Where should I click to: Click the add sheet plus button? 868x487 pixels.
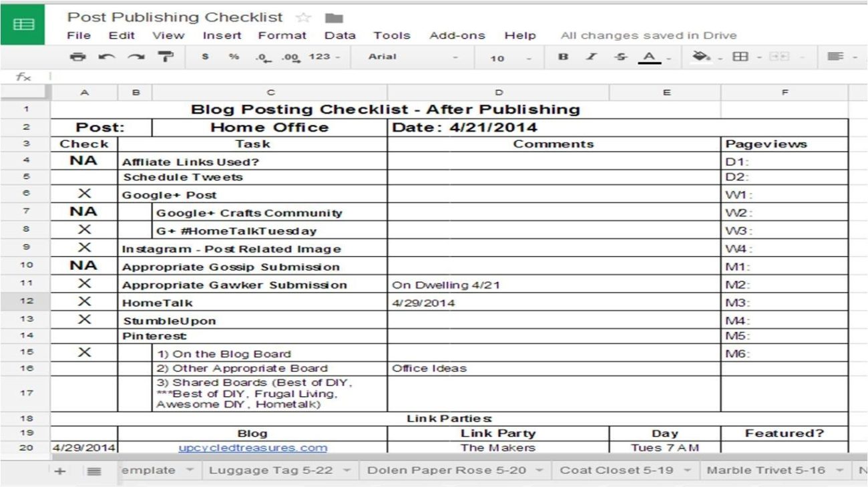click(60, 471)
